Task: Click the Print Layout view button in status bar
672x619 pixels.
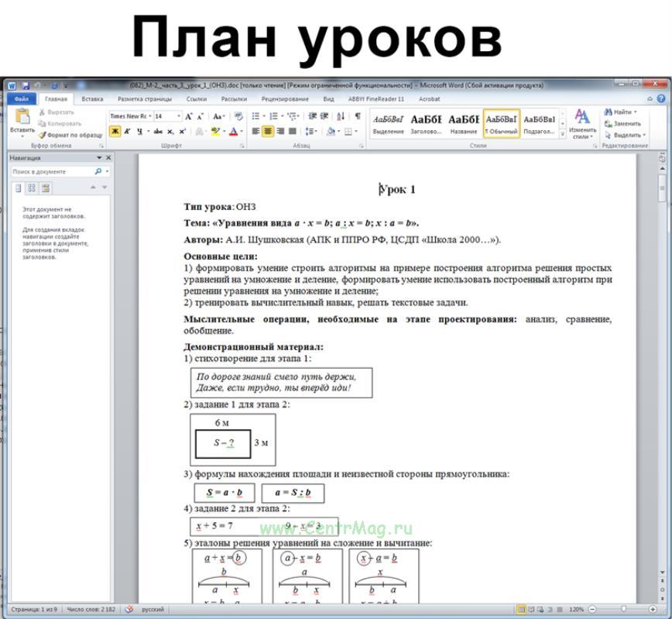Action: coord(522,609)
